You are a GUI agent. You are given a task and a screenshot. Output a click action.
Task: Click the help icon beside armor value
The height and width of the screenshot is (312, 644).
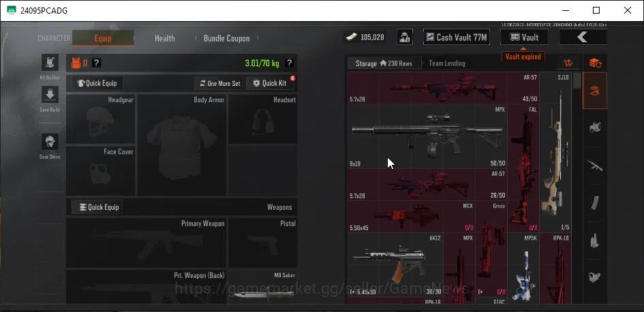tap(97, 63)
